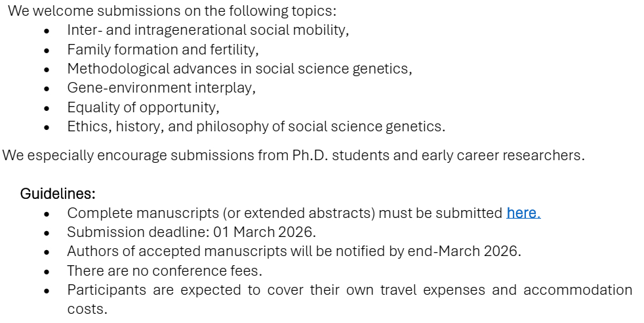This screenshot has height=323, width=644.
Task: Click the "Ethics, history, and philosophy" topic line
Action: [x=256, y=126]
